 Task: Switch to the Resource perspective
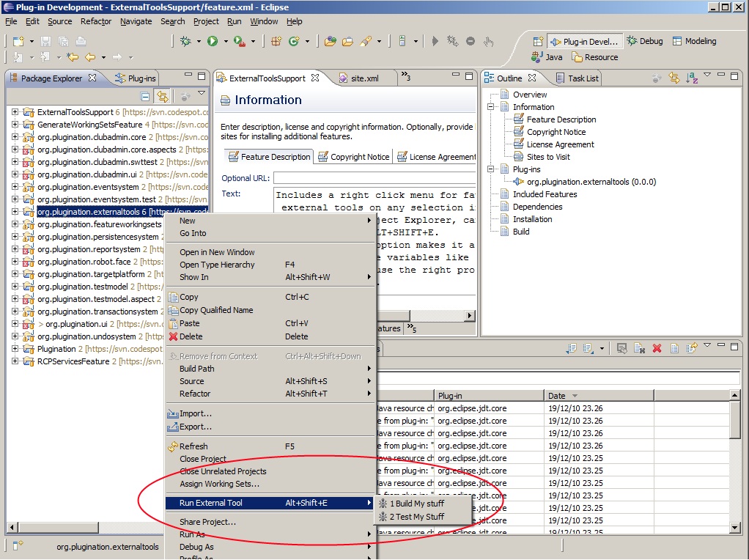pyautogui.click(x=595, y=57)
